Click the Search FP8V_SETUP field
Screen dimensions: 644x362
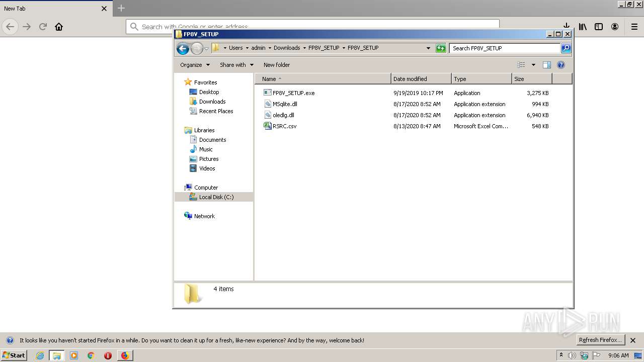[x=505, y=48]
